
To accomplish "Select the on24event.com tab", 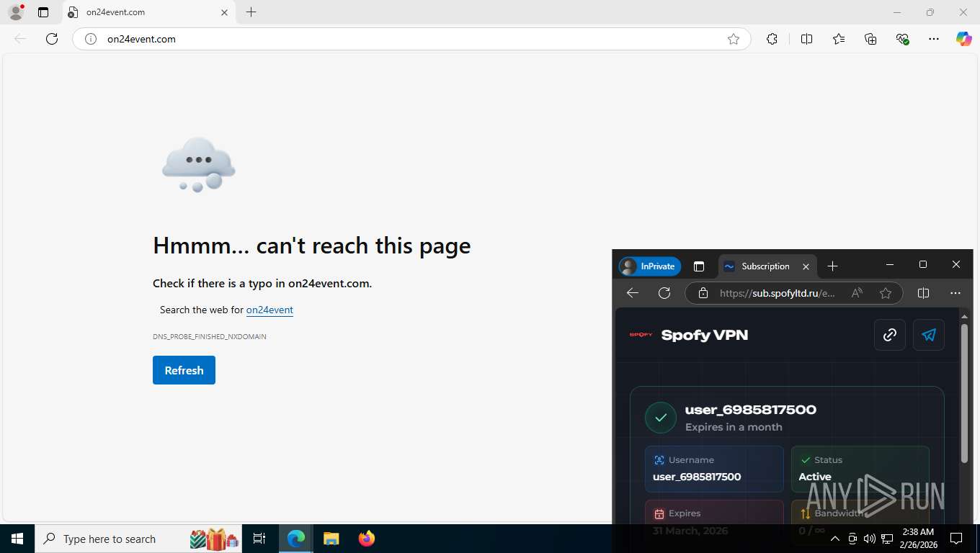I will click(148, 12).
